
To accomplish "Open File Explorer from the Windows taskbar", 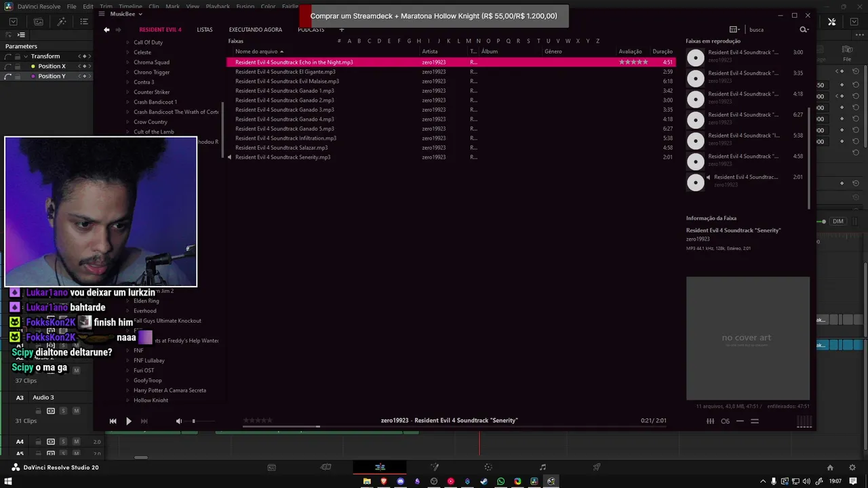I will 367,481.
